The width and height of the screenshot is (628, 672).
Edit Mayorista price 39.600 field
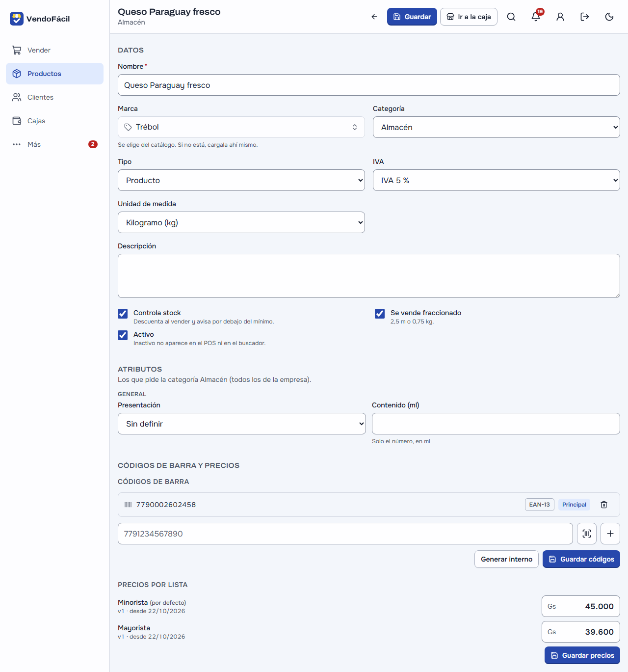(581, 632)
